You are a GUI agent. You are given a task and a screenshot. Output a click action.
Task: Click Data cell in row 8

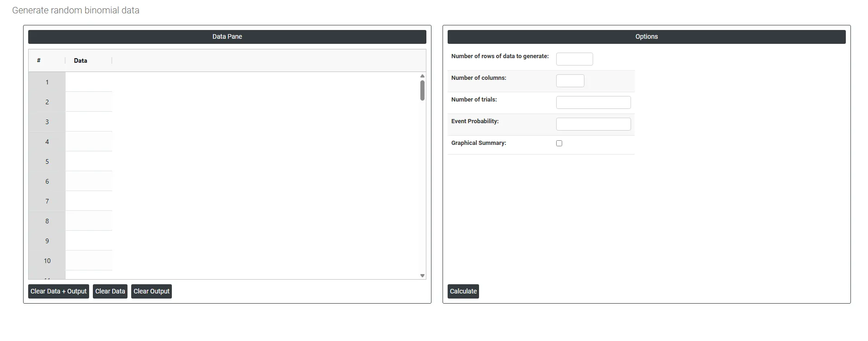point(89,221)
